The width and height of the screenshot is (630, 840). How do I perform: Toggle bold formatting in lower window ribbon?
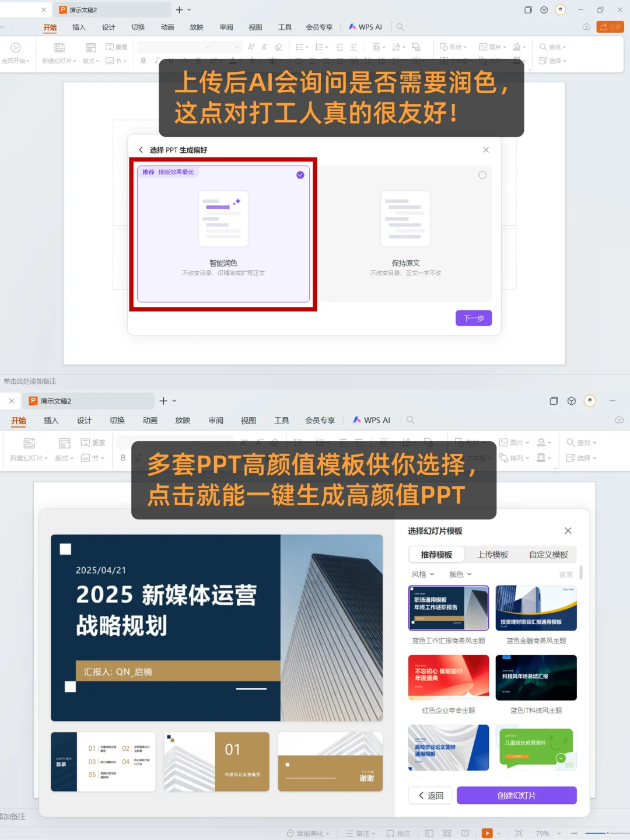(123, 458)
